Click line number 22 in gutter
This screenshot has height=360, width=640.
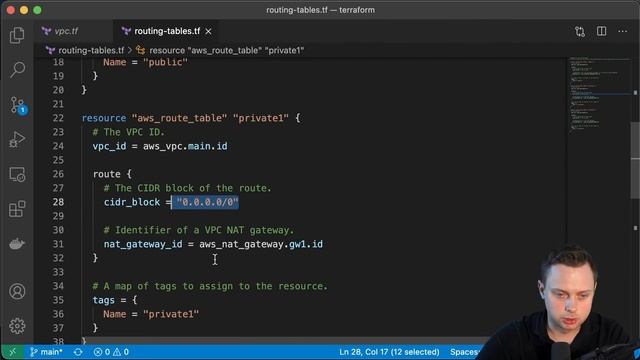(58, 118)
